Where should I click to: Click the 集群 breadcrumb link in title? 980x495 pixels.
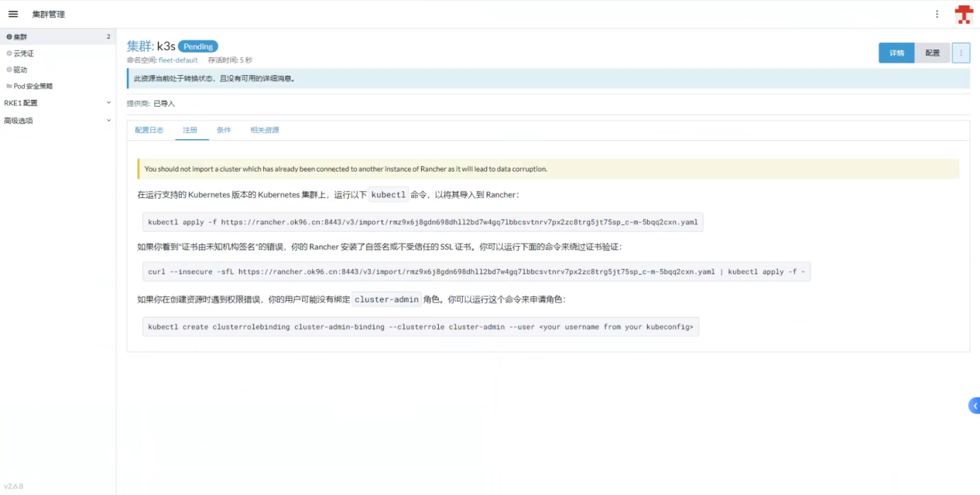(x=139, y=46)
